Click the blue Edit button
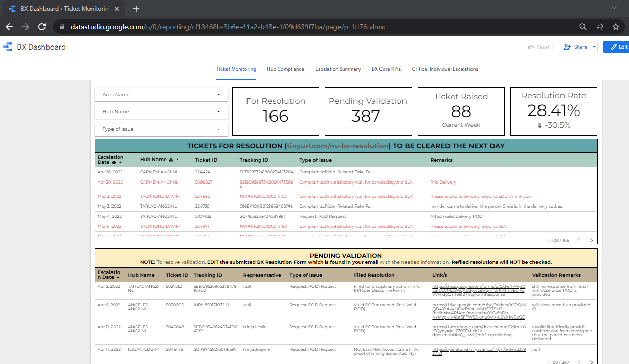This screenshot has width=629, height=364. click(x=617, y=47)
